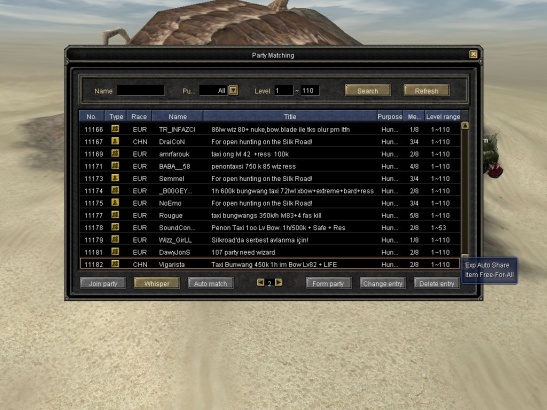Whisper to the selected party leader
547x410 pixels.
[x=157, y=283]
